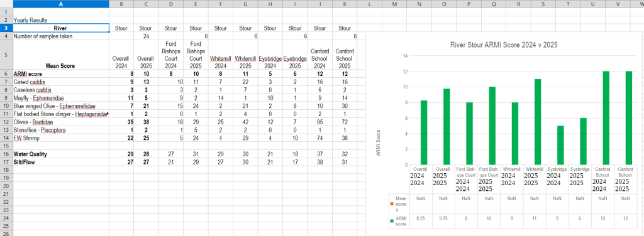Select column A header

(61, 4)
